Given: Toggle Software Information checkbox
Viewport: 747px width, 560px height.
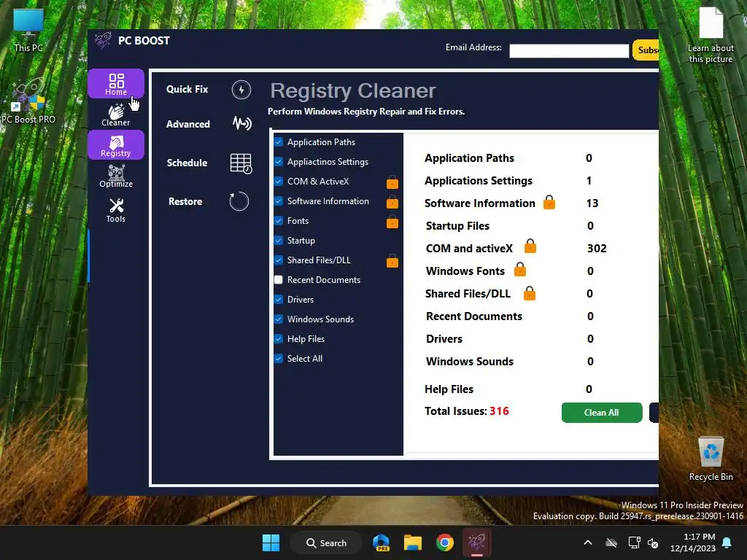Looking at the screenshot, I should tap(279, 201).
